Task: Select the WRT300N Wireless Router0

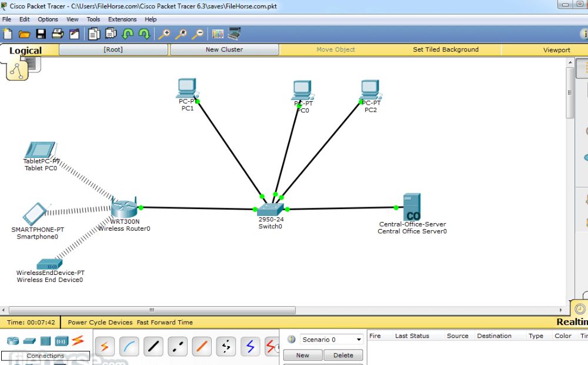Action: coord(125,208)
